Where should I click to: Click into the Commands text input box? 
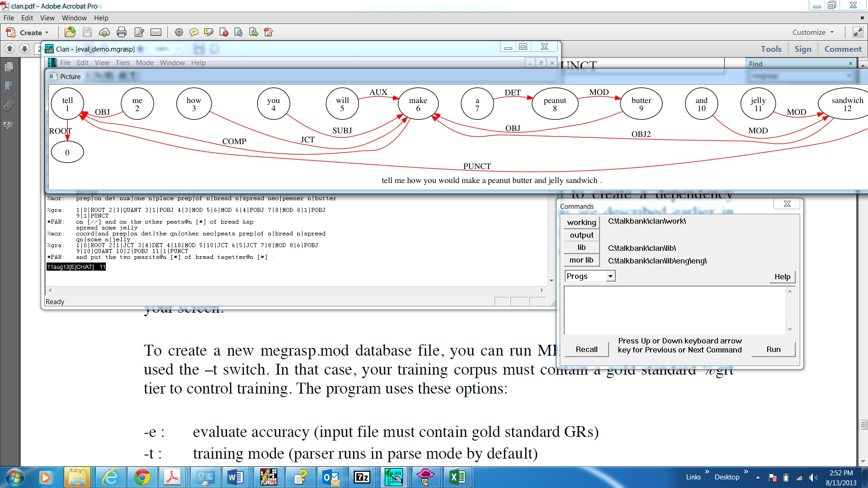pos(675,310)
